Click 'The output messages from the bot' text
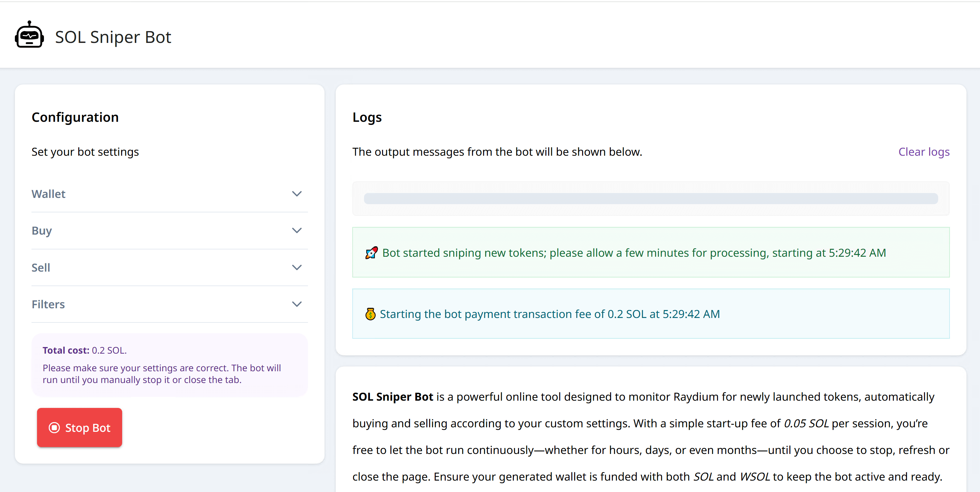Screen dimensions: 980x492 tap(497, 152)
